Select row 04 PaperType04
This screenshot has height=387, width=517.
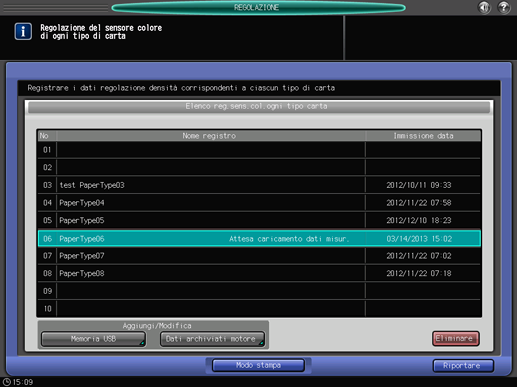pos(259,203)
